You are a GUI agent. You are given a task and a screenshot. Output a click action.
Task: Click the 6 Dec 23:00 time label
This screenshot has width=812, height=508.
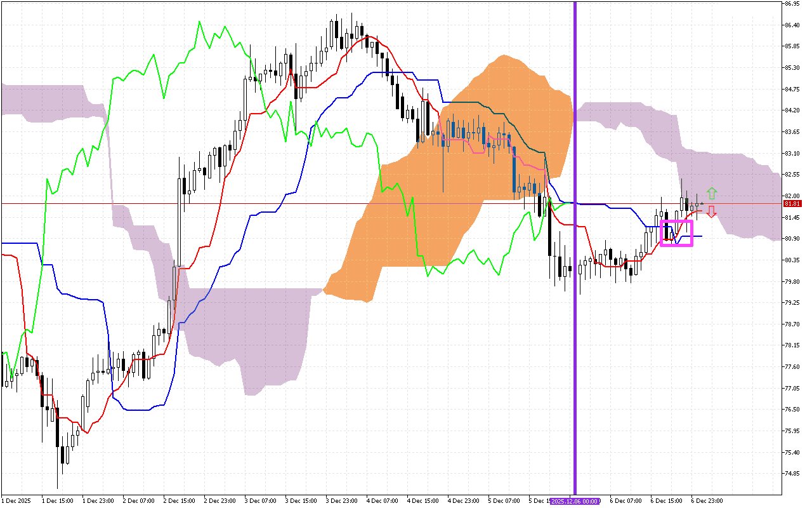point(707,501)
